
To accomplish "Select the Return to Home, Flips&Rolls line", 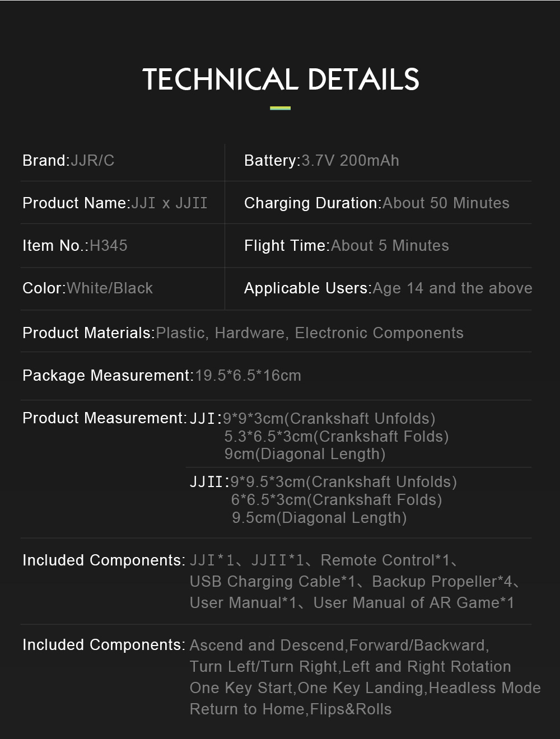I will coord(291,709).
